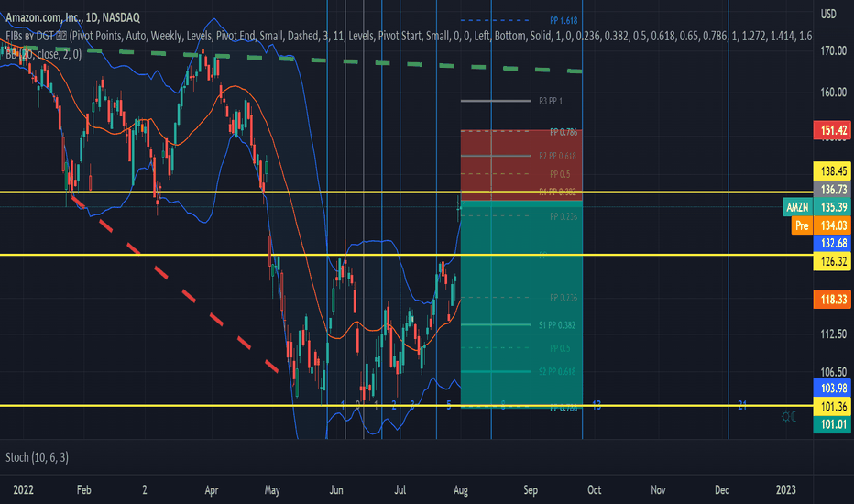Select the Amazon.com, Inc. symbol title

[x=73, y=17]
